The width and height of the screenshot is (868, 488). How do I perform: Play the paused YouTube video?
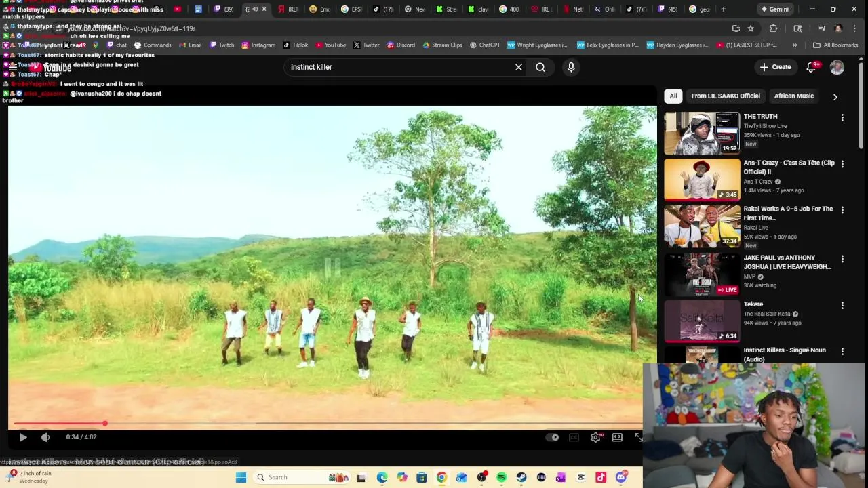(22, 437)
